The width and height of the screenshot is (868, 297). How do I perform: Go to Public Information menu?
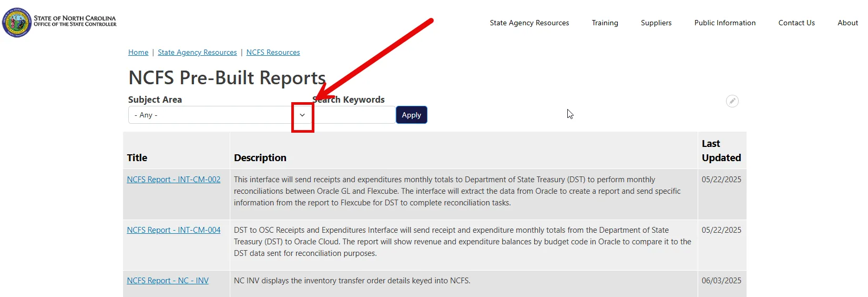coord(724,23)
